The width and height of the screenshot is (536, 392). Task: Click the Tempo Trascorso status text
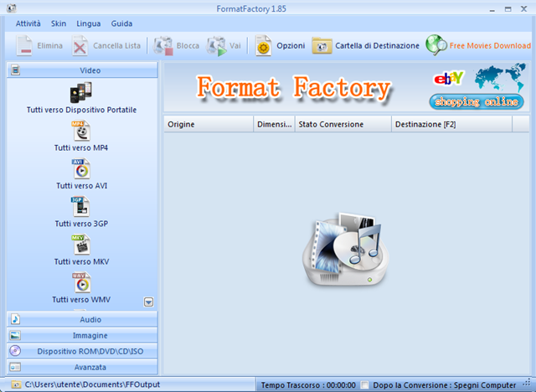tap(308, 385)
